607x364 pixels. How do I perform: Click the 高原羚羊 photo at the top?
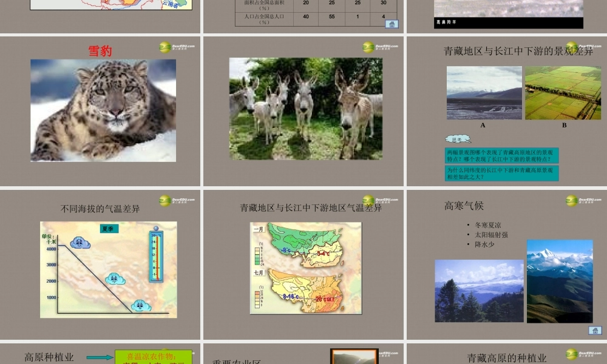pyautogui.click(x=508, y=8)
